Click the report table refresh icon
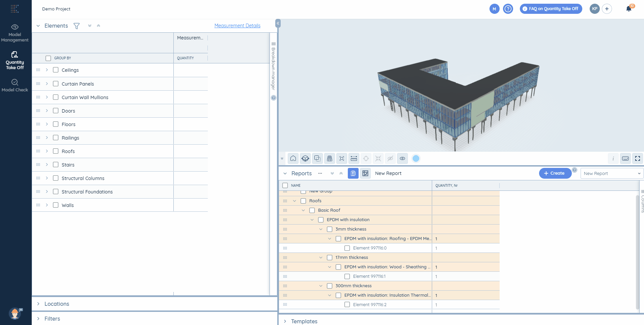 [365, 173]
